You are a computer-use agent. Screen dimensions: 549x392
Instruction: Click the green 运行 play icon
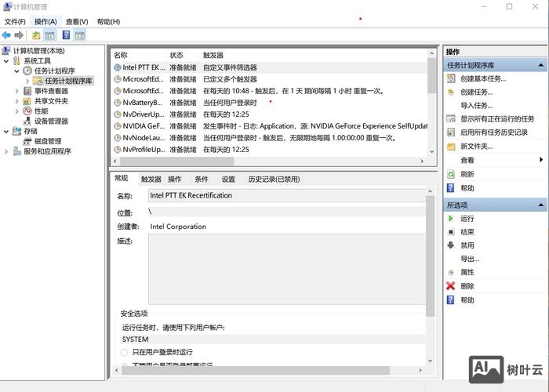451,219
